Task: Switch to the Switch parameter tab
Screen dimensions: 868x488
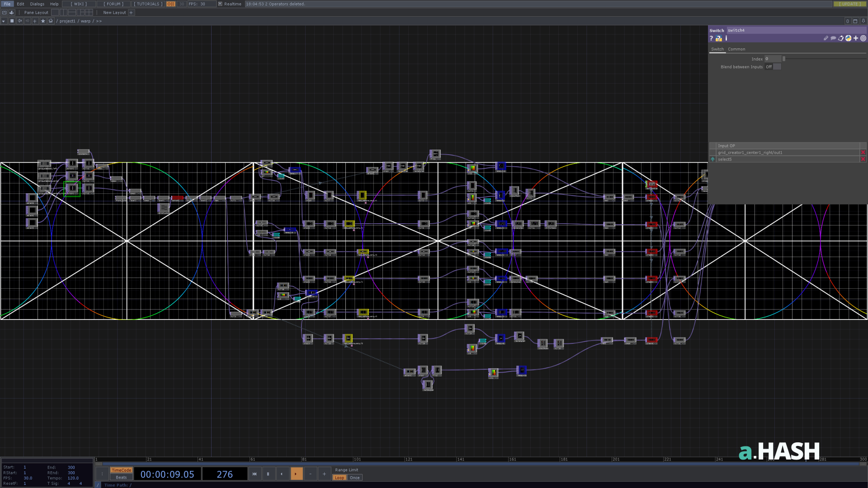Action: [717, 49]
